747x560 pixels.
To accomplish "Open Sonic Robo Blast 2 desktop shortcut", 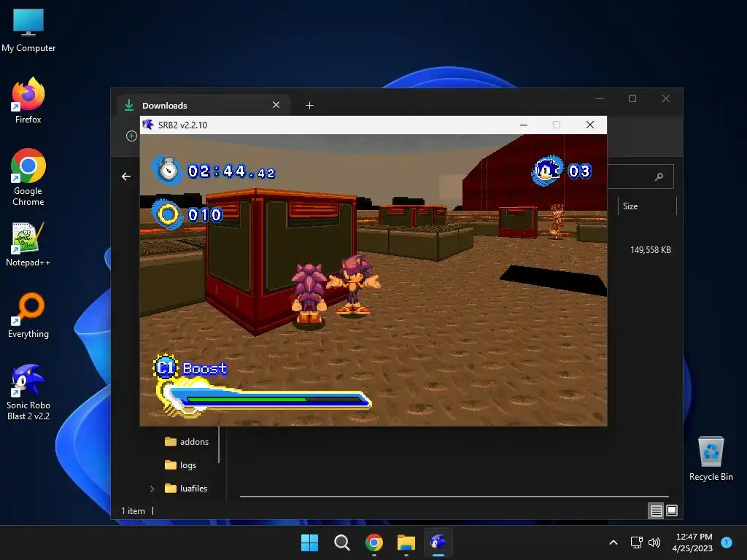I will pos(28,392).
